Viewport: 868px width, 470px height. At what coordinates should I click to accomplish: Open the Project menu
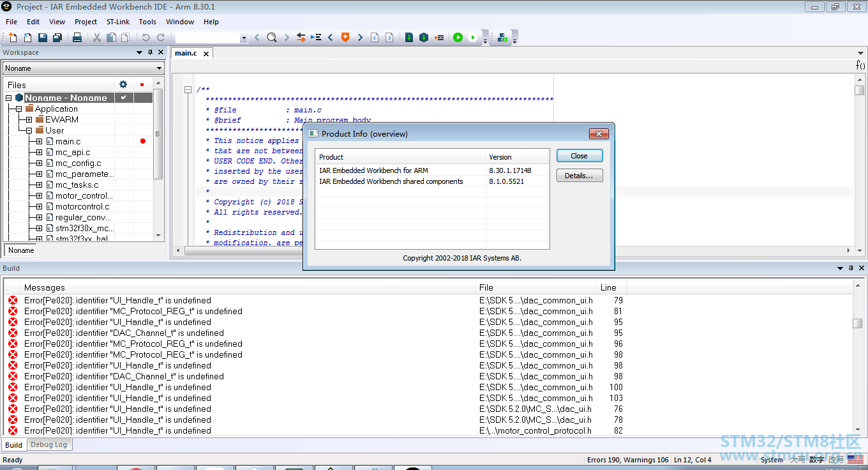(x=86, y=22)
